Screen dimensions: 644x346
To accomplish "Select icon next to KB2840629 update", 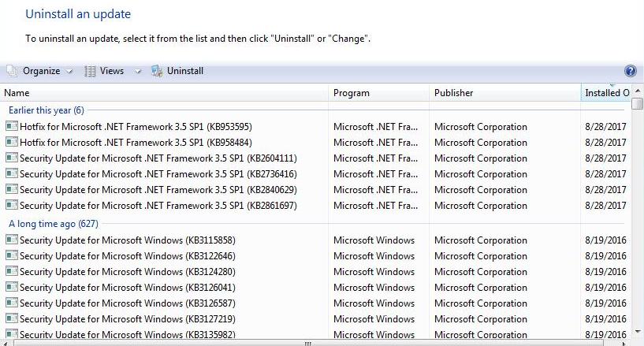I will (x=12, y=189).
